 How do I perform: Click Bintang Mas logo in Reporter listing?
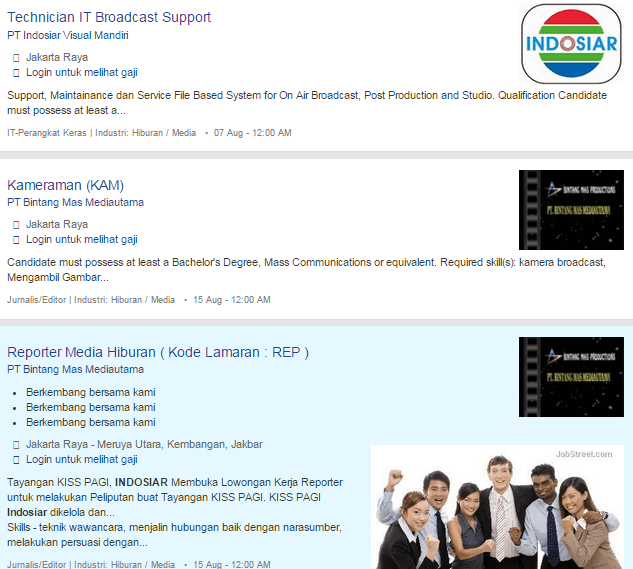[571, 377]
